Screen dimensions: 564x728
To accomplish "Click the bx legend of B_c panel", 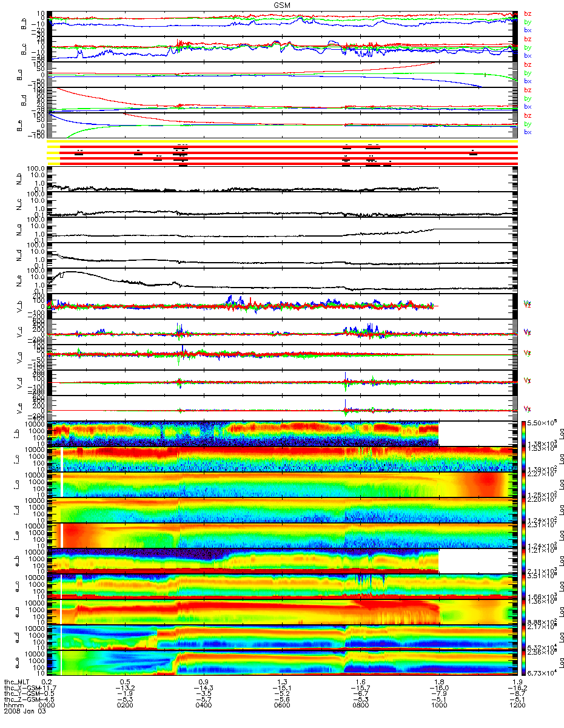I will click(527, 55).
